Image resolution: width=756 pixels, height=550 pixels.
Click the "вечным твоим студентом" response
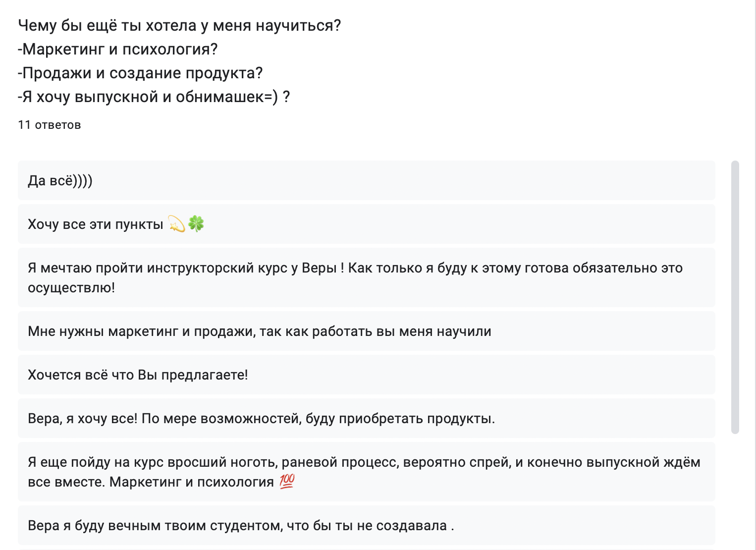[241, 526]
